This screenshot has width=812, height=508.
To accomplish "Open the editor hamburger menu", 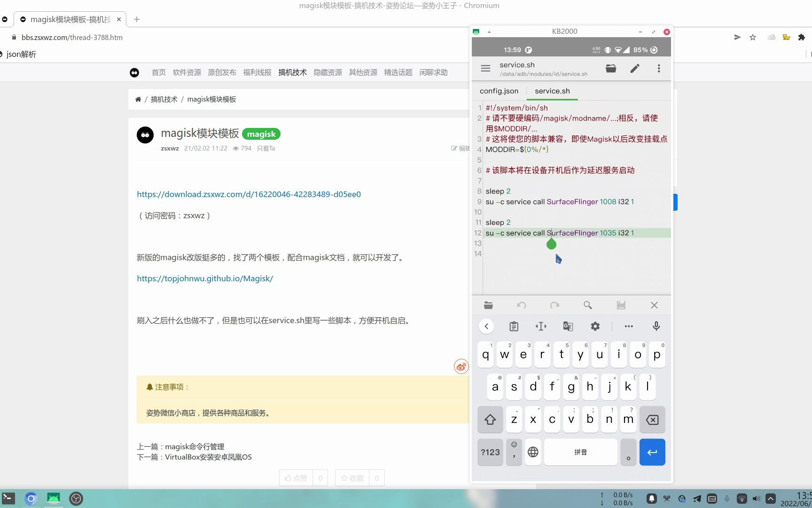I will pyautogui.click(x=485, y=69).
